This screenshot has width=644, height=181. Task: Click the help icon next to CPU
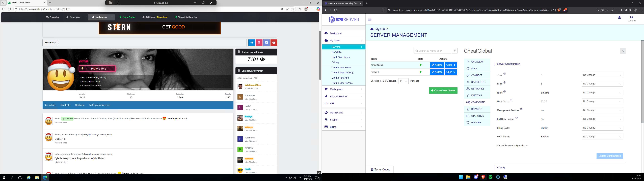(504, 82)
